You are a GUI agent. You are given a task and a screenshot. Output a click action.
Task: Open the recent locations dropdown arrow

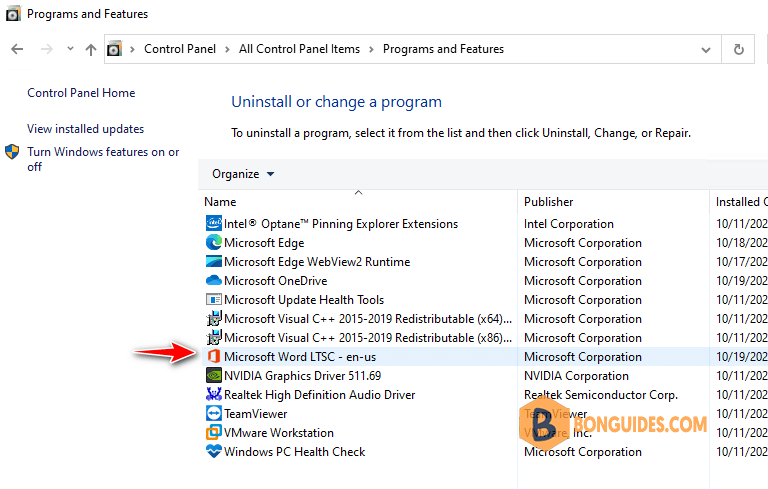(x=70, y=49)
